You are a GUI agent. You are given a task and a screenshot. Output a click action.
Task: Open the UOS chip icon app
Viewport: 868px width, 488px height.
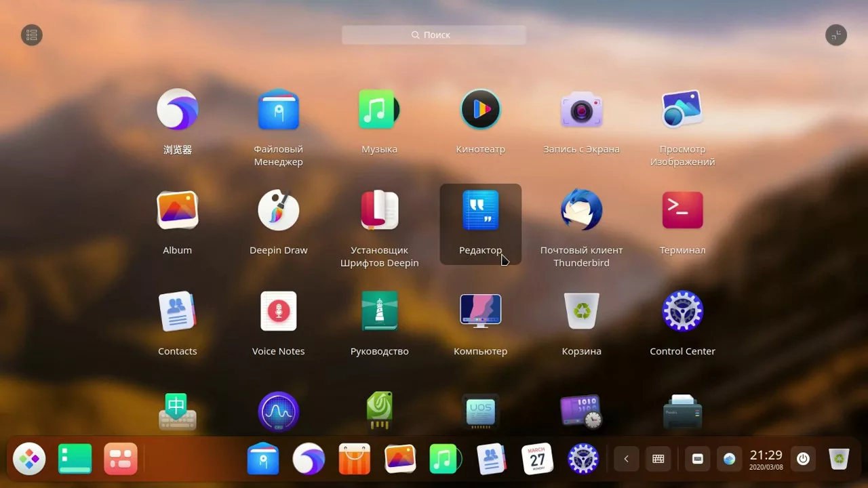[480, 411]
